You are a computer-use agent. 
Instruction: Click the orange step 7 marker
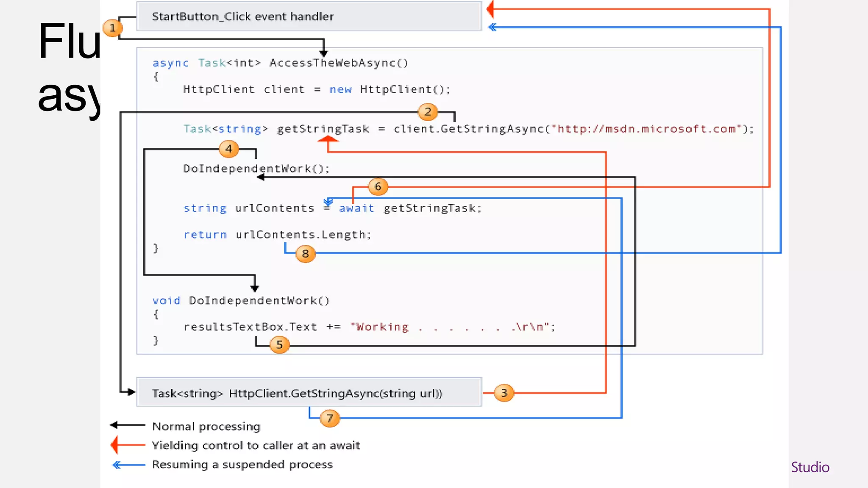coord(330,419)
